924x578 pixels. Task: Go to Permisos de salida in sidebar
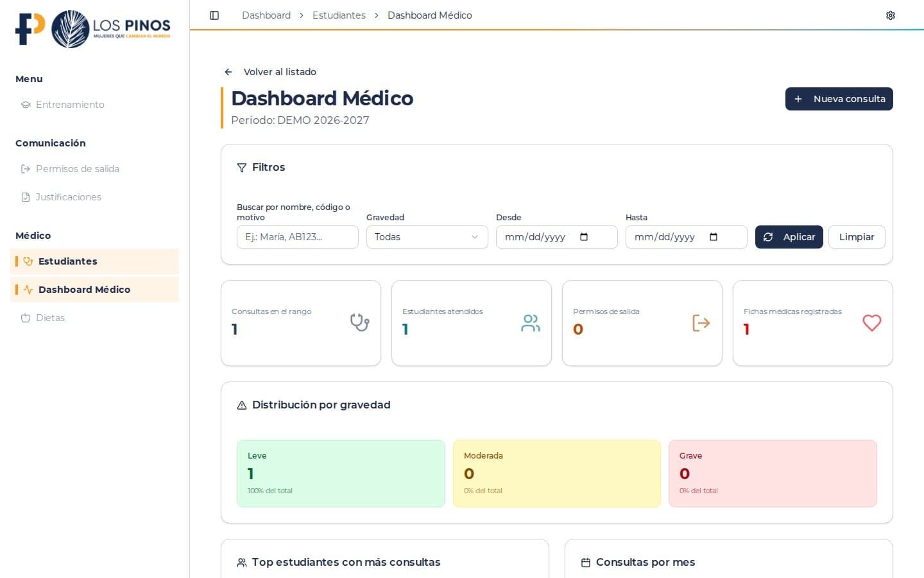pyautogui.click(x=95, y=169)
